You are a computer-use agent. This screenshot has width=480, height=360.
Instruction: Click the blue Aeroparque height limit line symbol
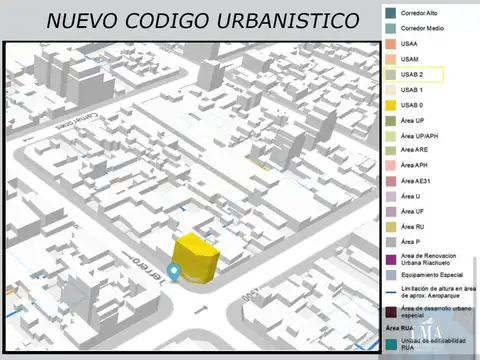tap(391, 292)
